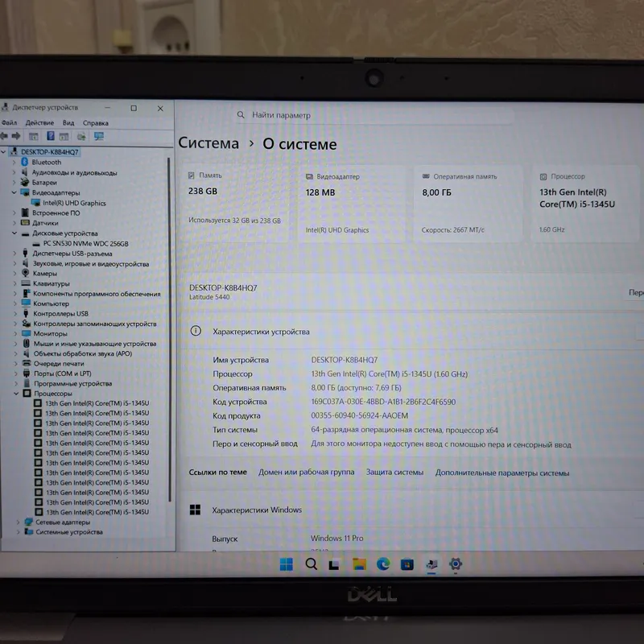Click the Forward arrow in Device Manager toolbar
This screenshot has height=644, width=644.
(x=16, y=136)
